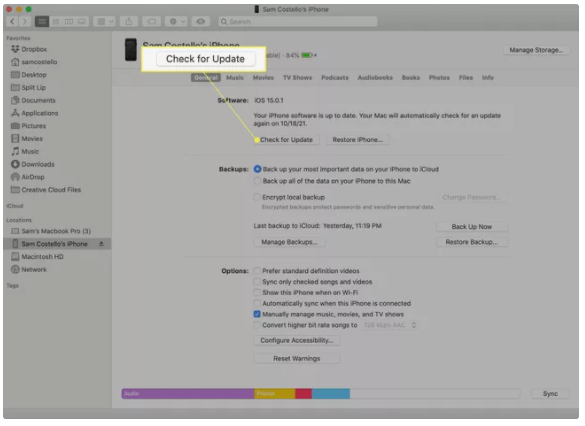The width and height of the screenshot is (585, 426).
Task: Switch to the Podcasts tab
Action: 335,78
